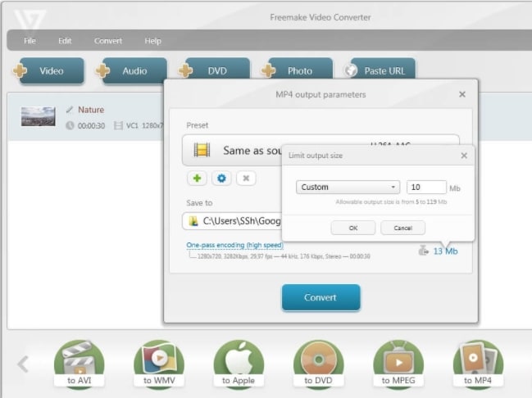
Task: Click the film icon in preset box
Action: [202, 150]
